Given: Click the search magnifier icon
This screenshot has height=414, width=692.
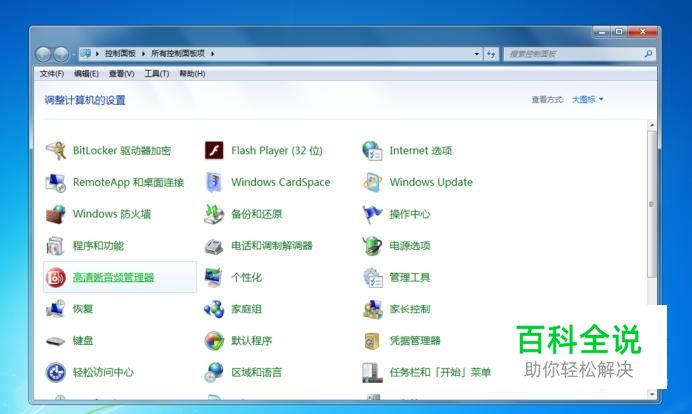Looking at the screenshot, I should pos(648,54).
